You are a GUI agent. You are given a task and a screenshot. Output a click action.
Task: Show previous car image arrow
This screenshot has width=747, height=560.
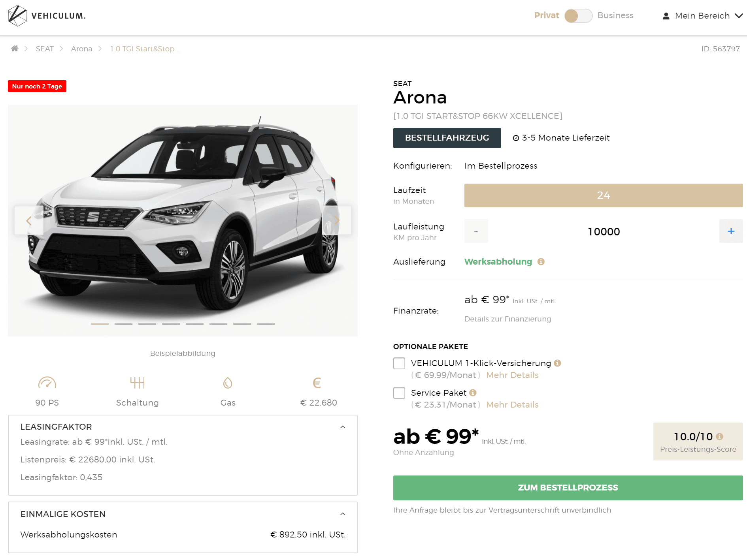(x=29, y=220)
